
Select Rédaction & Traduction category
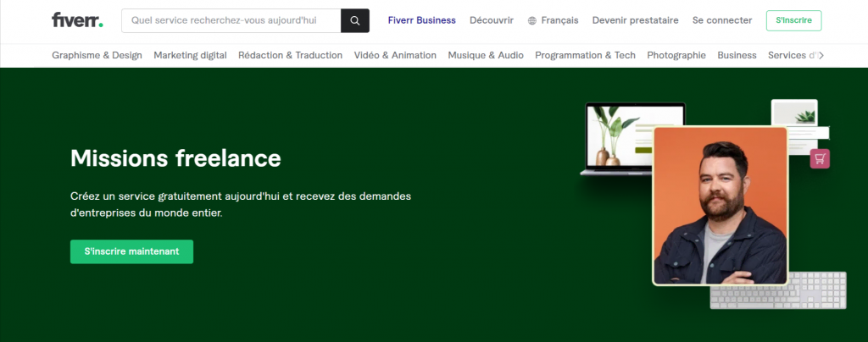[290, 55]
